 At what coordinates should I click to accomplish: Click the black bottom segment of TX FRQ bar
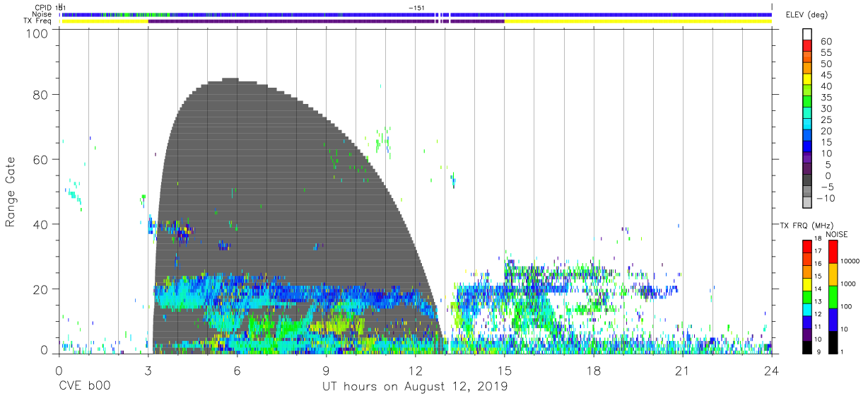tap(807, 348)
